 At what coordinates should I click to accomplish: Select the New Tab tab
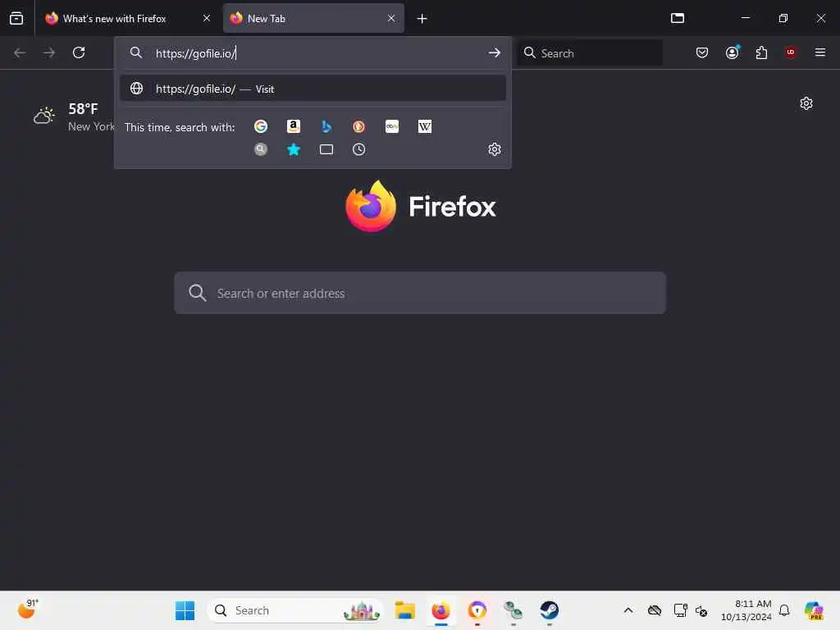pyautogui.click(x=313, y=18)
